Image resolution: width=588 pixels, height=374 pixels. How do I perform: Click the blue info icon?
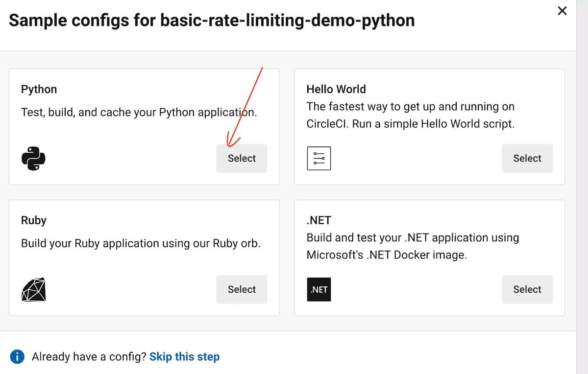point(17,356)
